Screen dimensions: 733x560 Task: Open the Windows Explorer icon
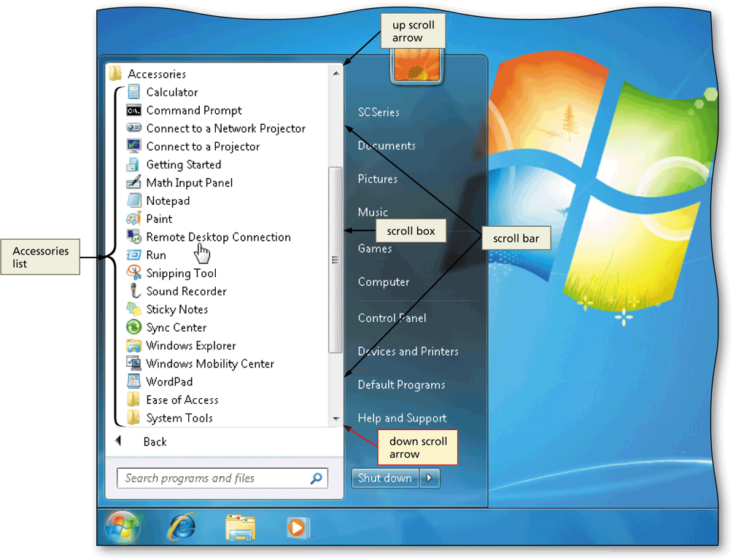[x=133, y=346]
